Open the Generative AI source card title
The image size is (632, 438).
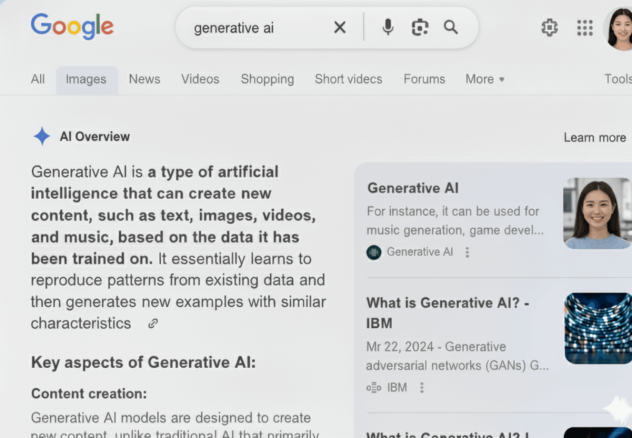coord(413,188)
